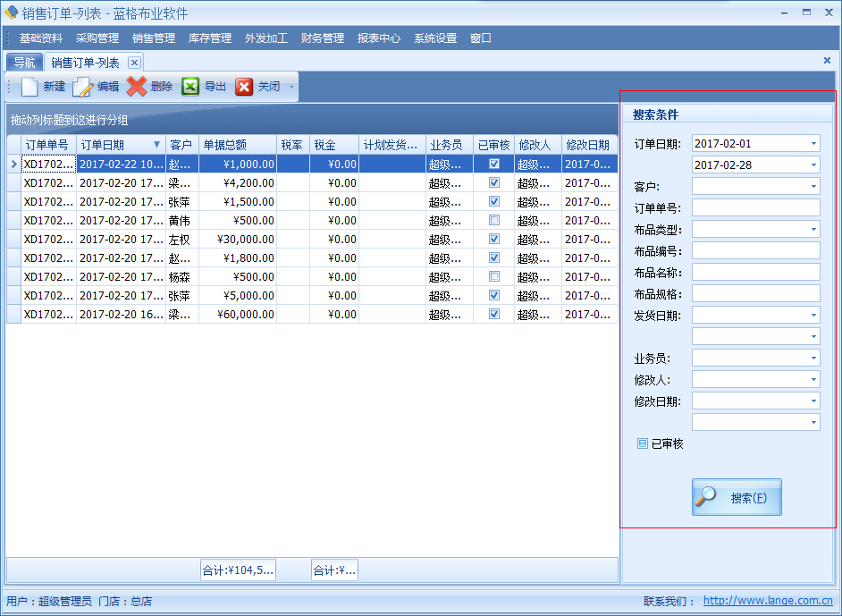Click the 订单日期 column sort/filter arrow icon
The height and width of the screenshot is (616, 842).
[x=157, y=145]
